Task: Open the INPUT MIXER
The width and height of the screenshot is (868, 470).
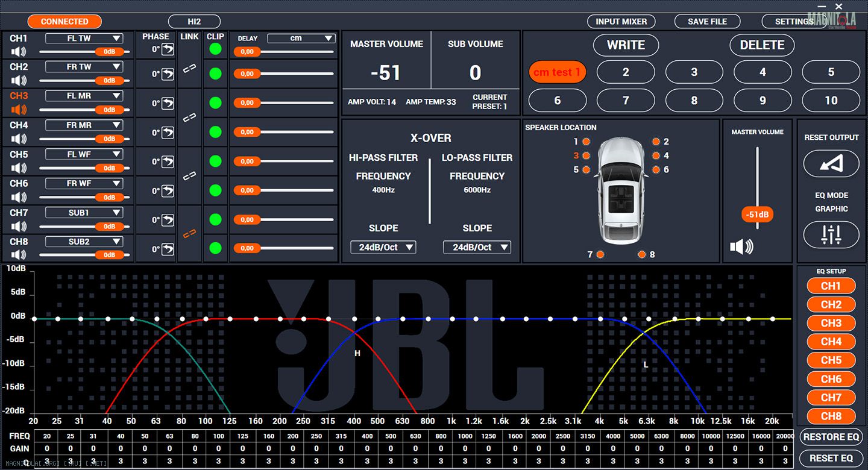Action: pyautogui.click(x=621, y=21)
